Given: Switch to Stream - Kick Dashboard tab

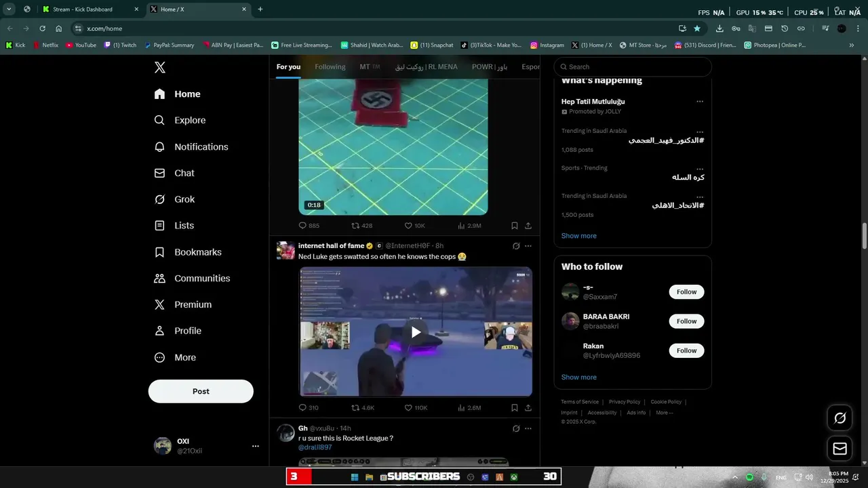Looking at the screenshot, I should tap(89, 9).
